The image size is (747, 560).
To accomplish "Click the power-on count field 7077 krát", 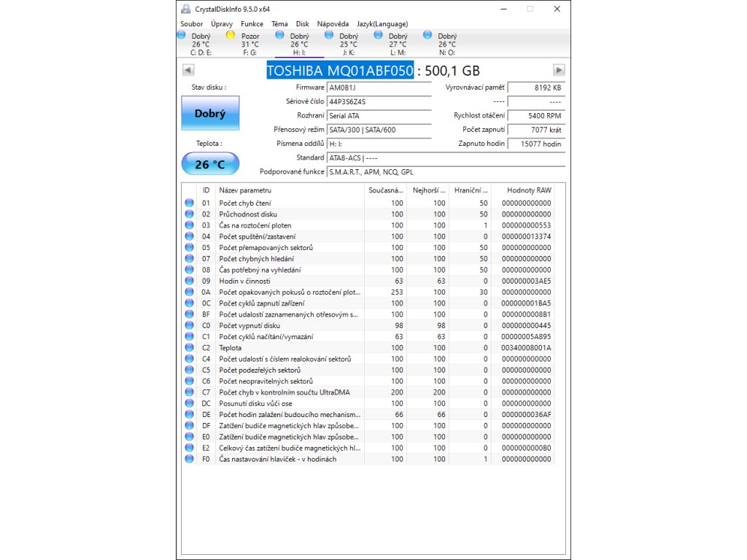I will [x=536, y=130].
